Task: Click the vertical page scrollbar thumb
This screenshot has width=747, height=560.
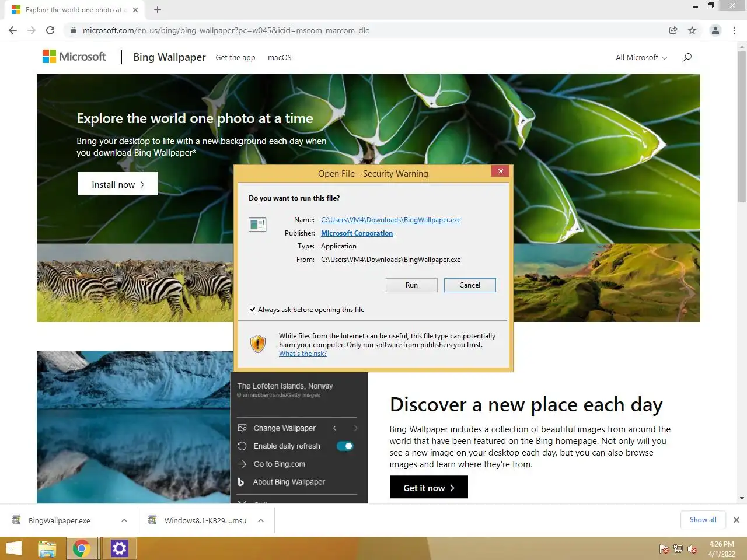Action: tap(742, 127)
